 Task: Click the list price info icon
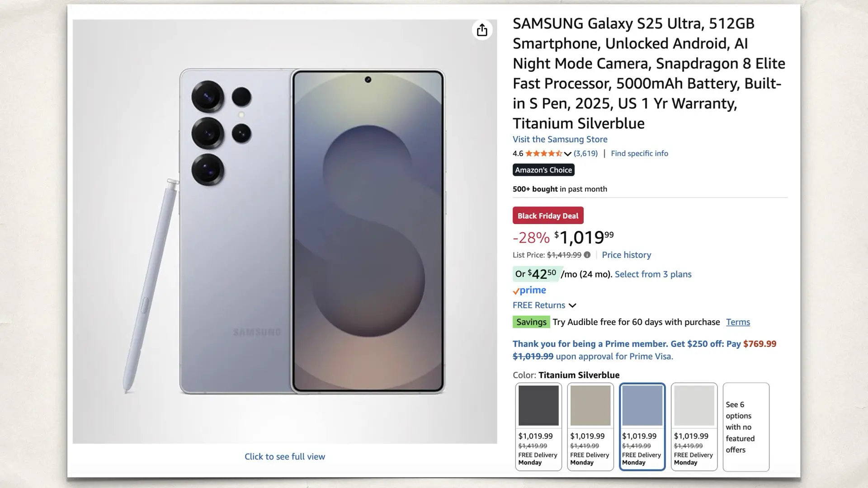point(587,255)
